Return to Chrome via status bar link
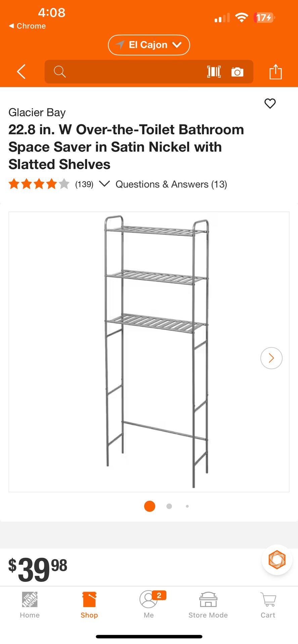This screenshot has height=644, width=298. click(x=27, y=26)
